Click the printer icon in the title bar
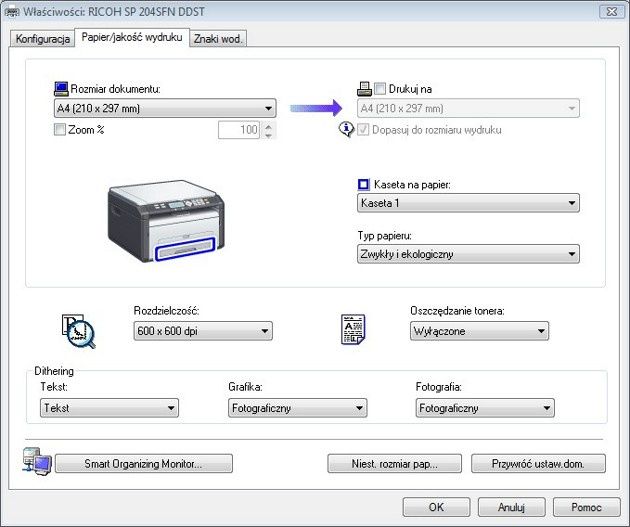Image resolution: width=630 pixels, height=527 pixels. pos(11,12)
